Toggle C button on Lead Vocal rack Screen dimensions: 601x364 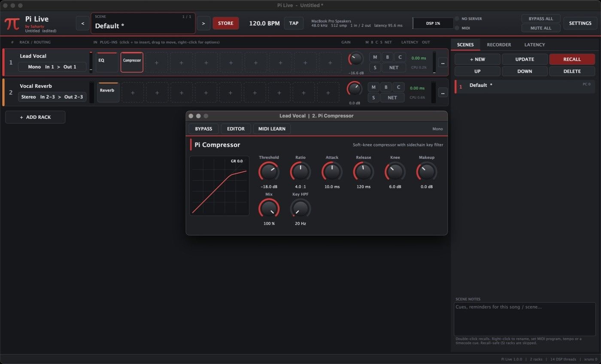pos(400,57)
